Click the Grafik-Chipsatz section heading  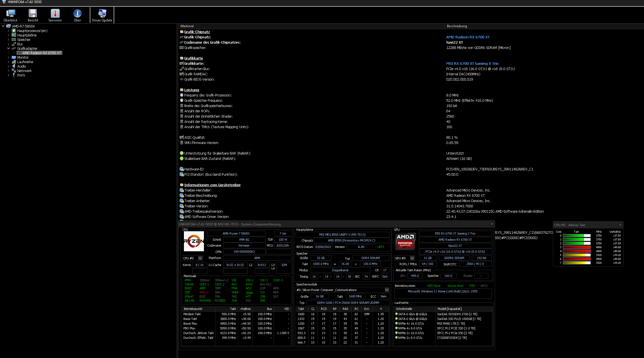pyautogui.click(x=197, y=32)
